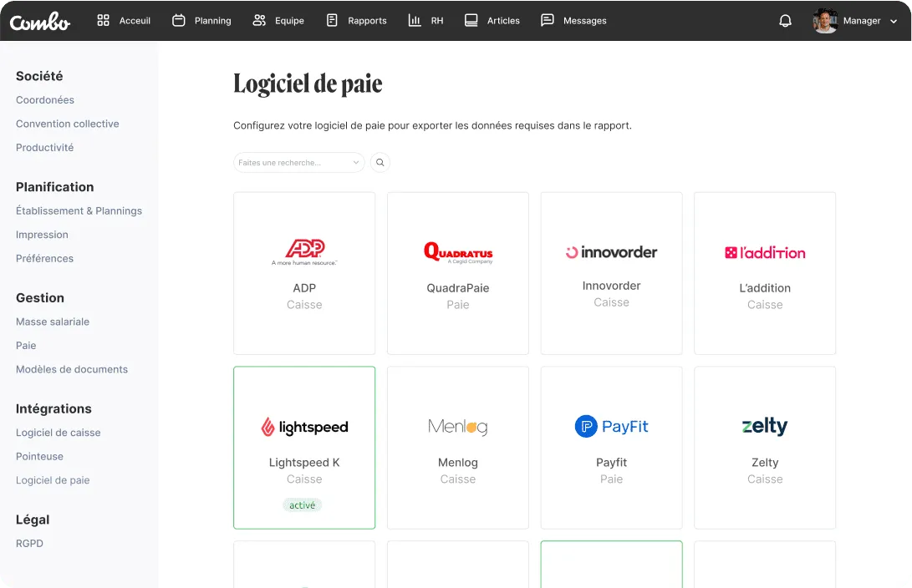Open Convention collective settings
The width and height of the screenshot is (912, 588).
[68, 124]
